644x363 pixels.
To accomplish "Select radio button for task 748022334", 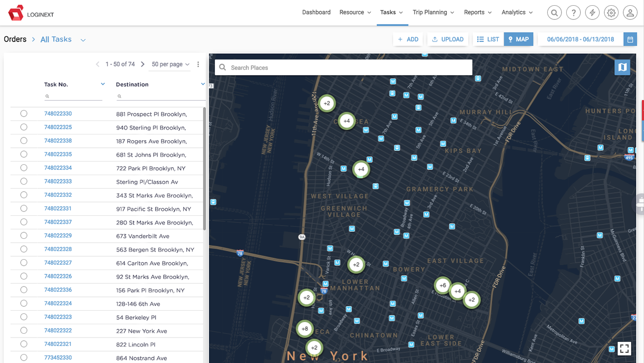I will (24, 168).
